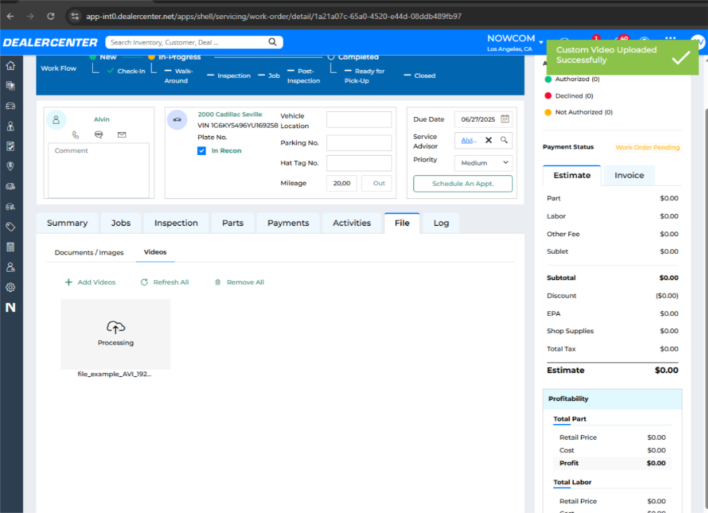
Task: Search service advisors with magnifier icon
Action: point(504,140)
